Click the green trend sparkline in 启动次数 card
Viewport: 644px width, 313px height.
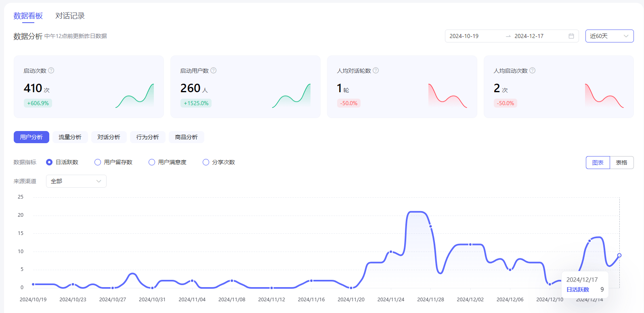[134, 96]
